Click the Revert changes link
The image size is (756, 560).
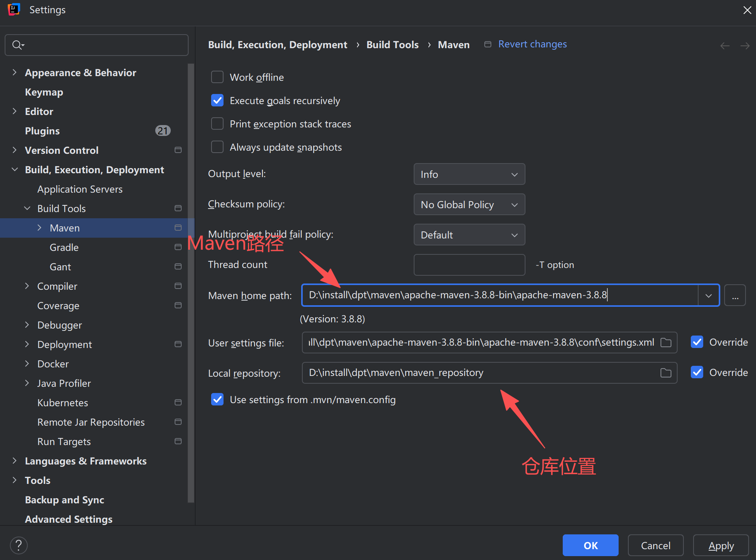pyautogui.click(x=532, y=44)
